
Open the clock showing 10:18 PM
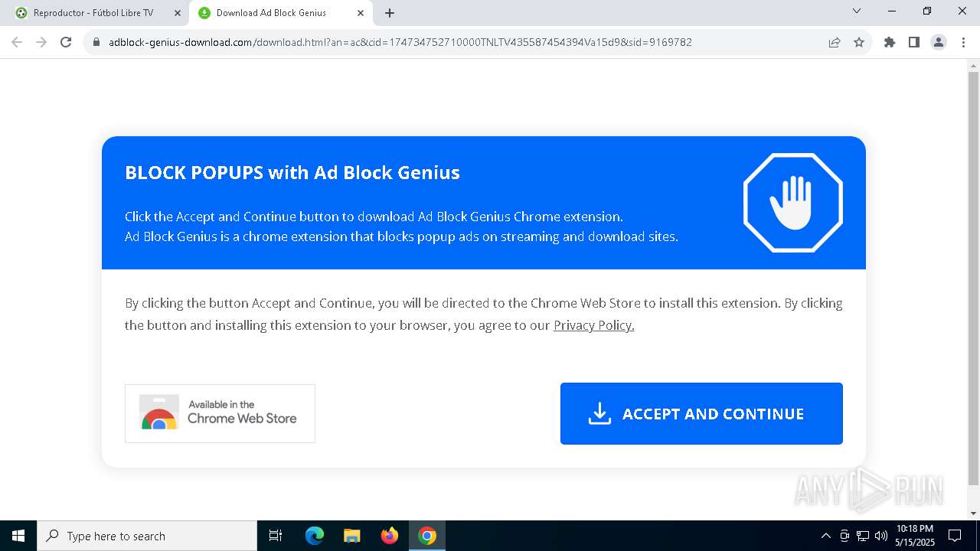[x=915, y=536]
